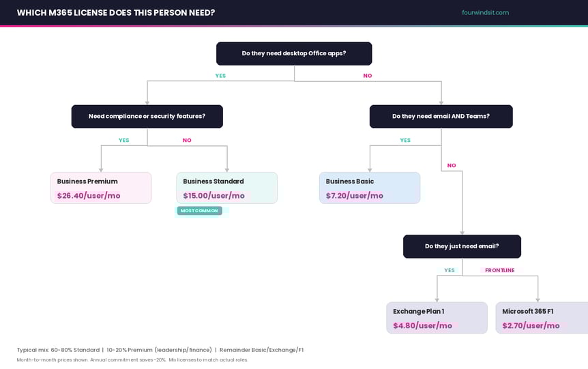This screenshot has height=369, width=588.
Task: Select the 'Need compliance or security features?' node
Action: (x=147, y=116)
